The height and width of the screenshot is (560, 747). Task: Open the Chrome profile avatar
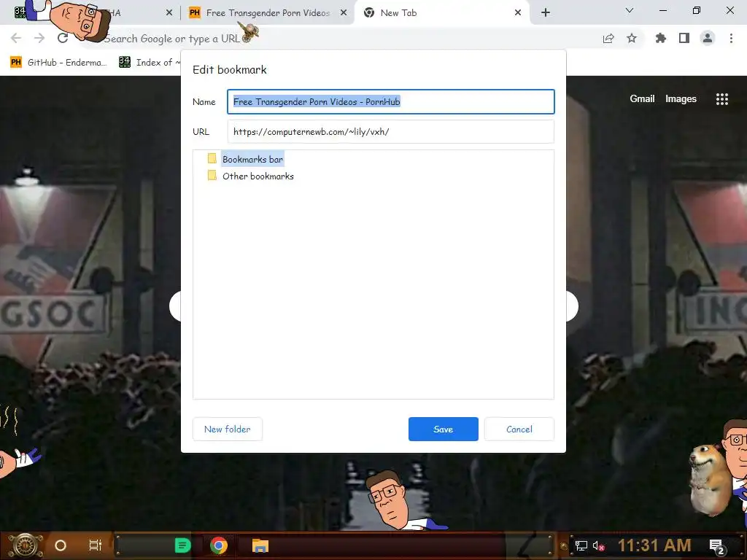(x=708, y=38)
